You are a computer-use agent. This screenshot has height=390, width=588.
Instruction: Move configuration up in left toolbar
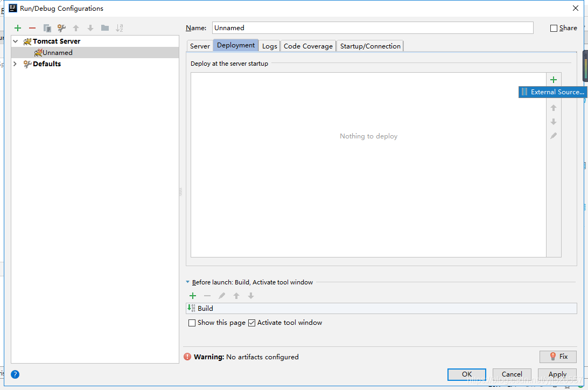[76, 28]
